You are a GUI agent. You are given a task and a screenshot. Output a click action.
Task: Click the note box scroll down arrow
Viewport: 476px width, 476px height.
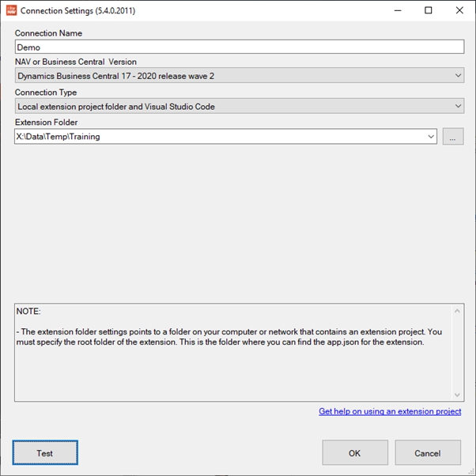tap(457, 395)
